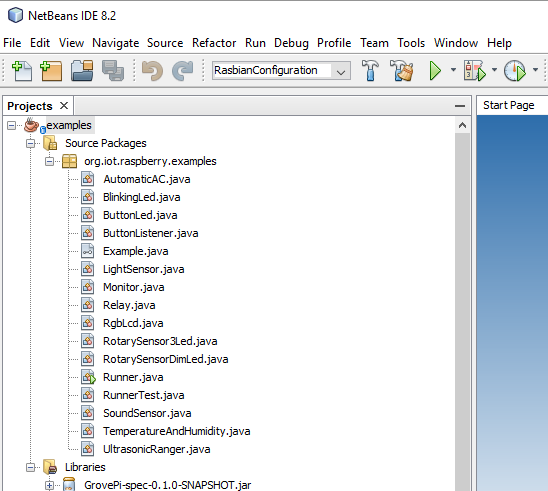Click the Save All toolbar icon

(x=113, y=71)
